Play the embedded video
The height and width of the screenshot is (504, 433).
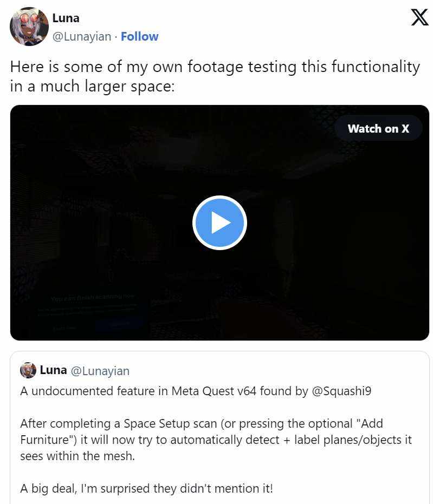click(219, 222)
